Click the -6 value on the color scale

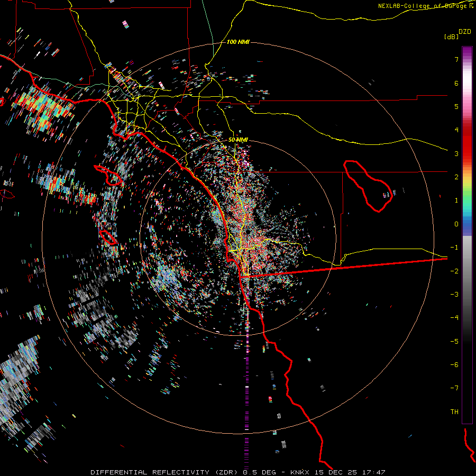pyautogui.click(x=454, y=365)
